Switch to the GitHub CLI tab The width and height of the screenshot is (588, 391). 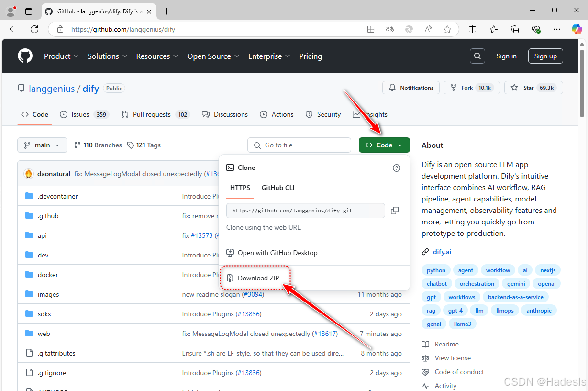pos(278,188)
